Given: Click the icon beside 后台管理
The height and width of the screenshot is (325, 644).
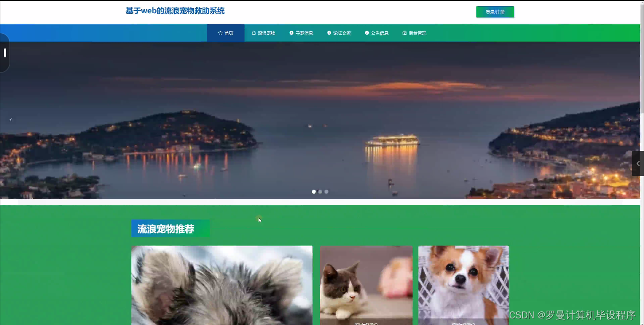Looking at the screenshot, I should click(405, 33).
